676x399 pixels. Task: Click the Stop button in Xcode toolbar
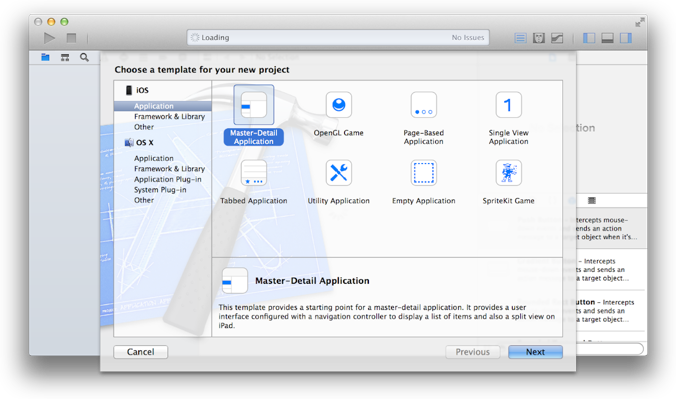[x=72, y=38]
